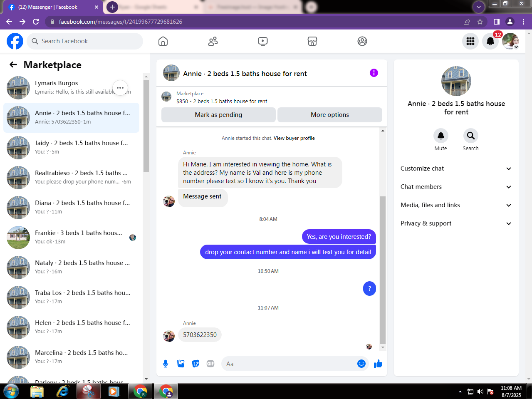This screenshot has height=399, width=532.
Task: Click the More options button
Action: [330, 115]
